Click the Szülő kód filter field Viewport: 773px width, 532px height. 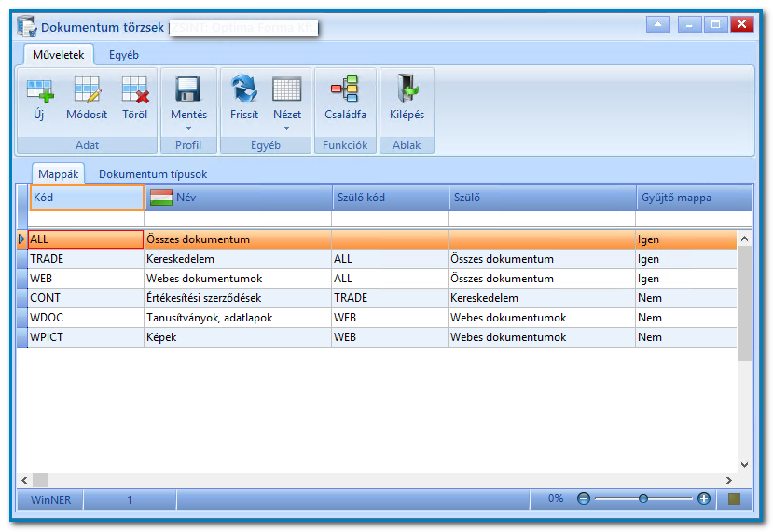coord(390,218)
